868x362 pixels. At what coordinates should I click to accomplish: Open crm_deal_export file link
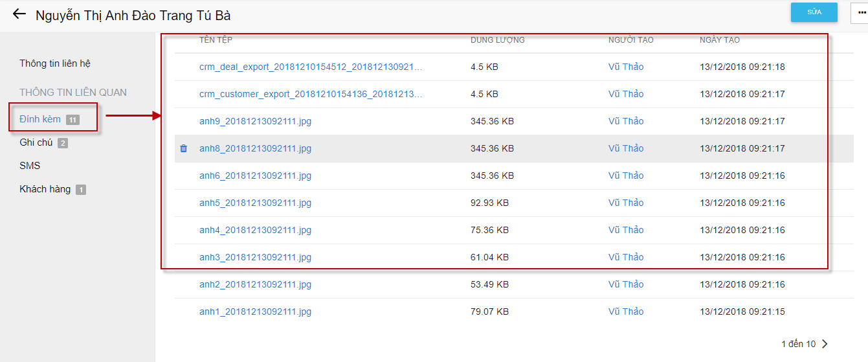(310, 67)
